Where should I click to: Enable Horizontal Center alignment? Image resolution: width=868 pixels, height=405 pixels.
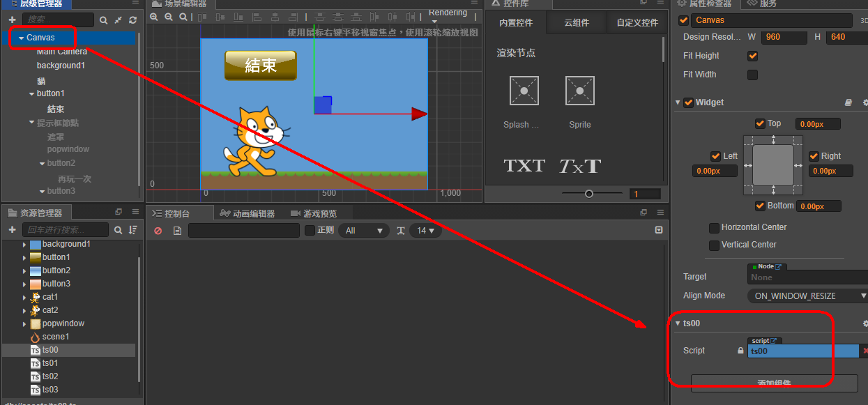click(714, 228)
